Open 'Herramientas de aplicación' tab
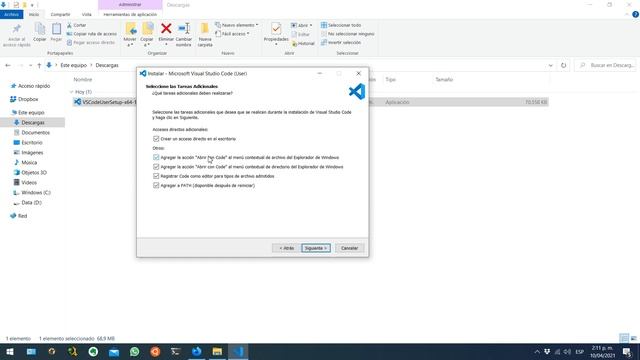The height and width of the screenshot is (360, 640). [130, 14]
